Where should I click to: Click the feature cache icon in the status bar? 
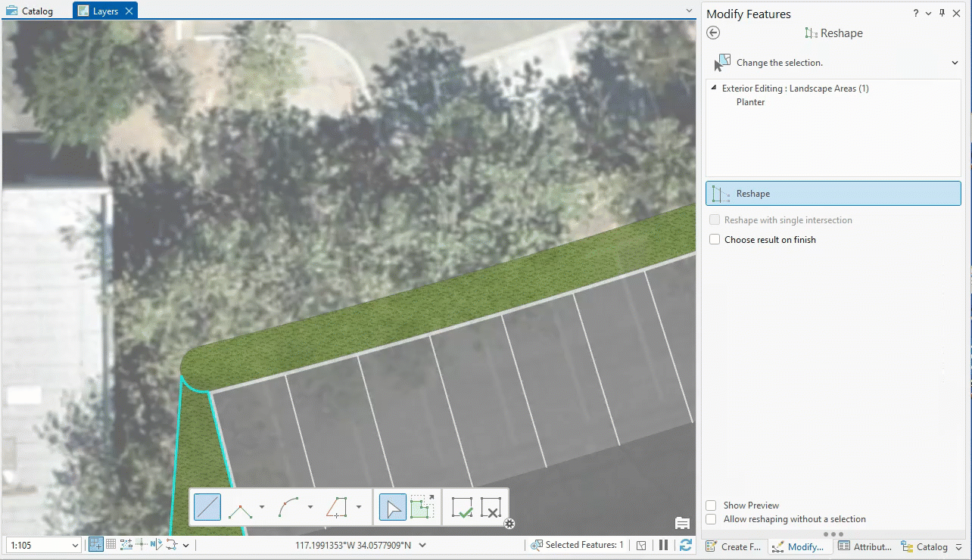coord(641,545)
